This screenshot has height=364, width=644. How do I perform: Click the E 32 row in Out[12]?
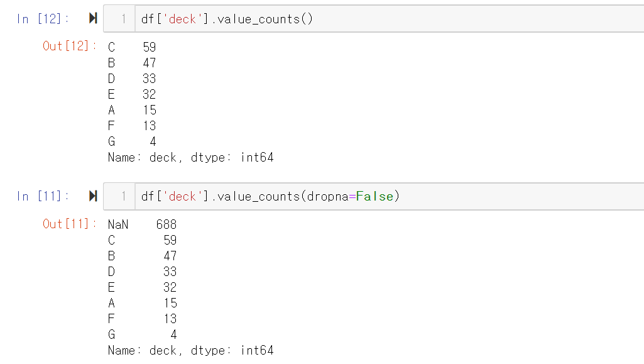132,94
